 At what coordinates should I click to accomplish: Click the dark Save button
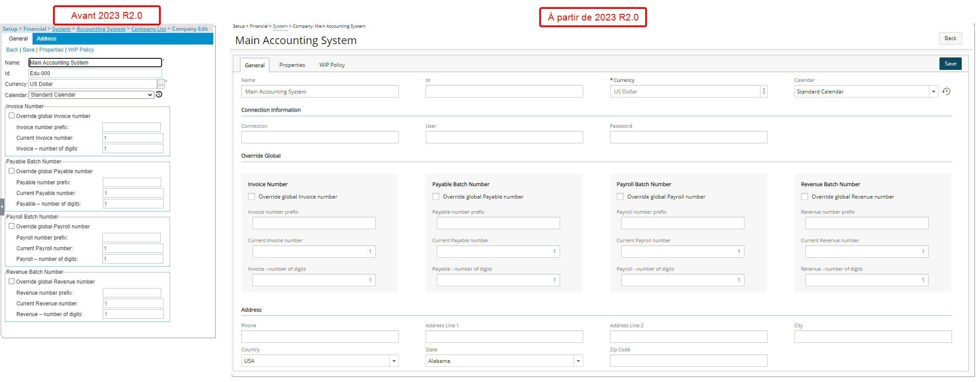tap(951, 64)
